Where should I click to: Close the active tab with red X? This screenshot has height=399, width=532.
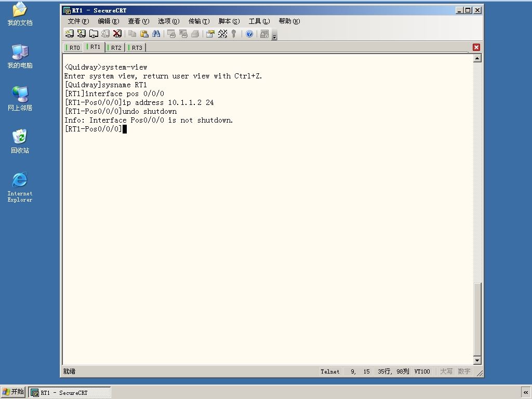coord(476,47)
